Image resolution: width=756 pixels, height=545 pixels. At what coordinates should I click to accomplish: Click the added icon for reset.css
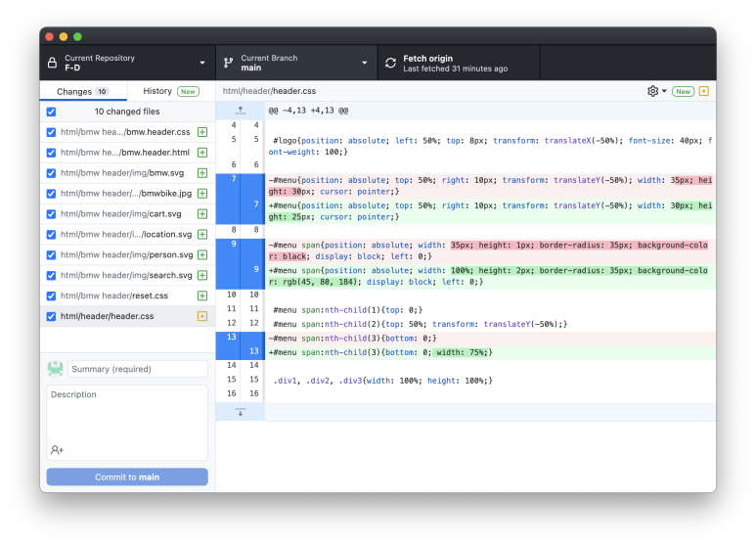pos(202,295)
